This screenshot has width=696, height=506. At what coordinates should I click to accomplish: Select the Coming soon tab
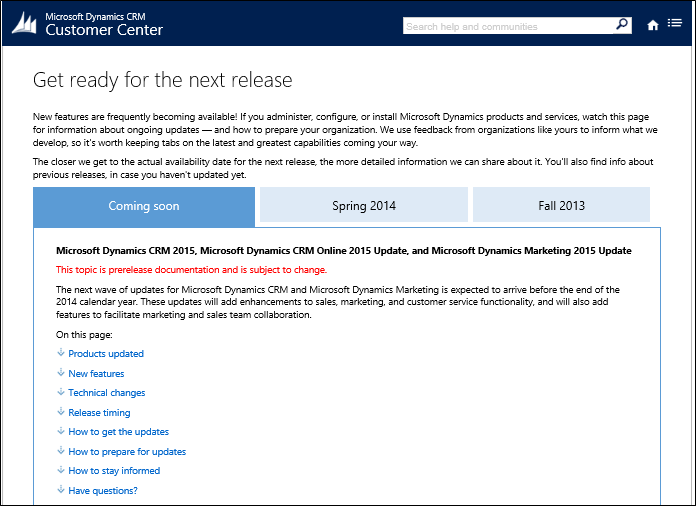(144, 206)
